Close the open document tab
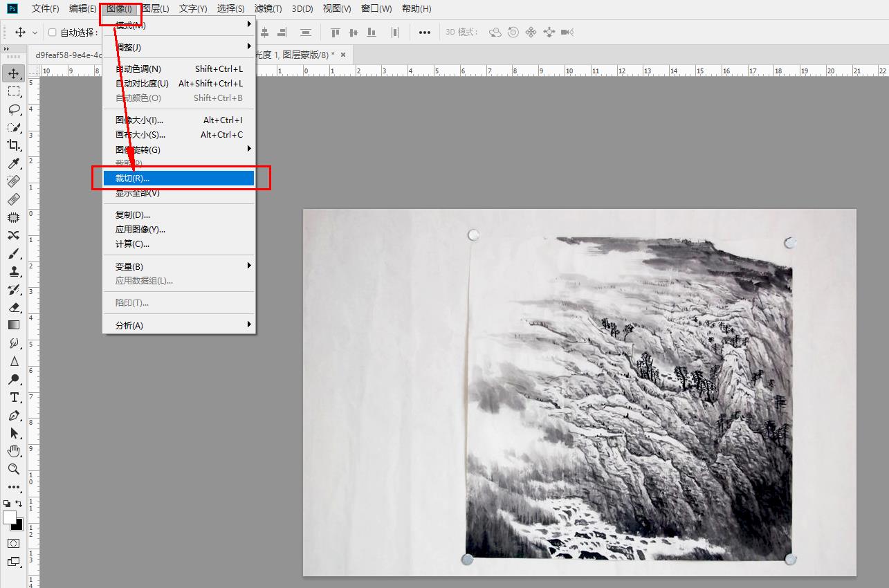Viewport: 889px width, 588px height. (342, 55)
